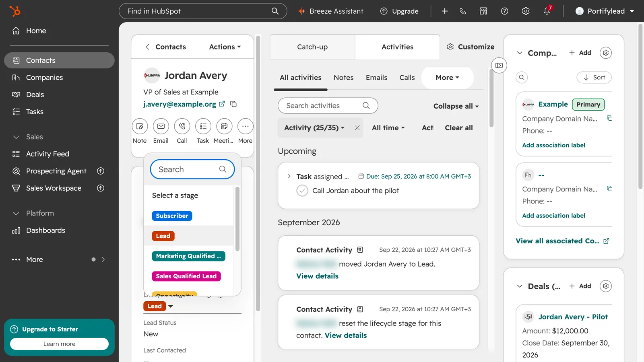
Task: Open notifications bell
Action: tap(547, 11)
